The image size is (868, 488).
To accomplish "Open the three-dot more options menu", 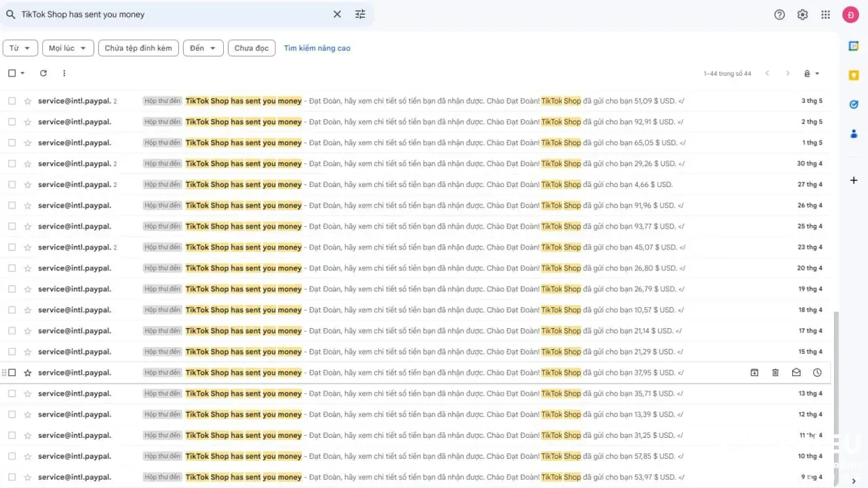I will coord(64,73).
